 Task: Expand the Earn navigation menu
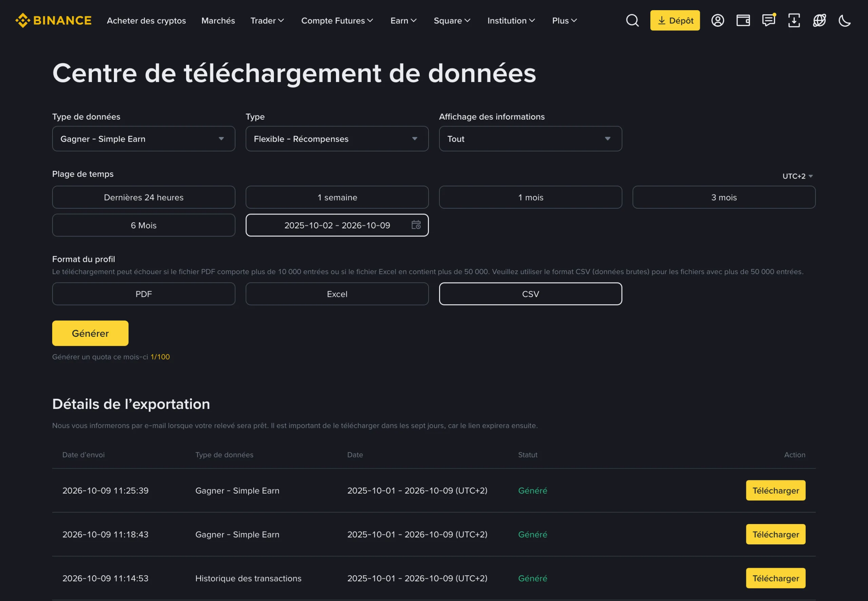click(x=403, y=21)
